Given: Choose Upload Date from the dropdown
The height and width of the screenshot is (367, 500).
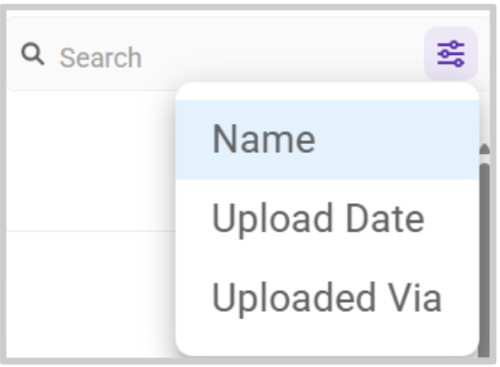Looking at the screenshot, I should (327, 219).
